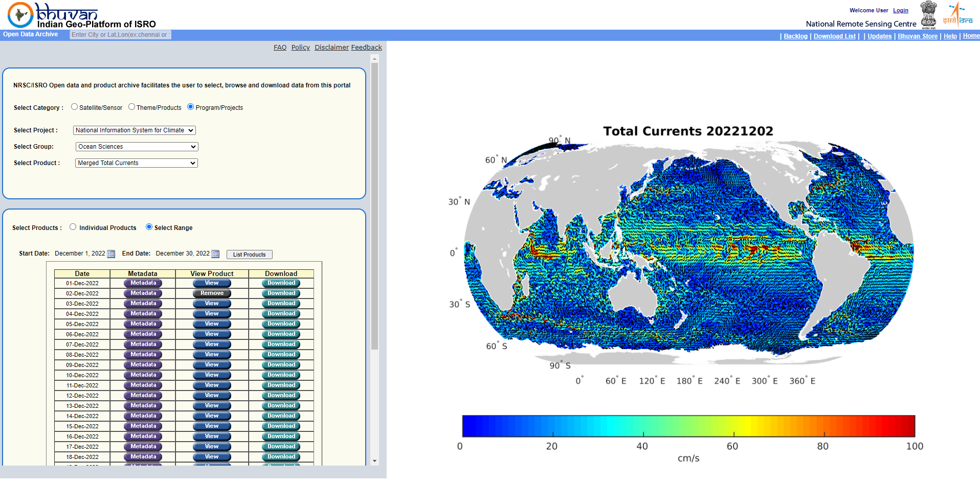Select Theme/Products category radio
The width and height of the screenshot is (980, 485).
coord(131,107)
